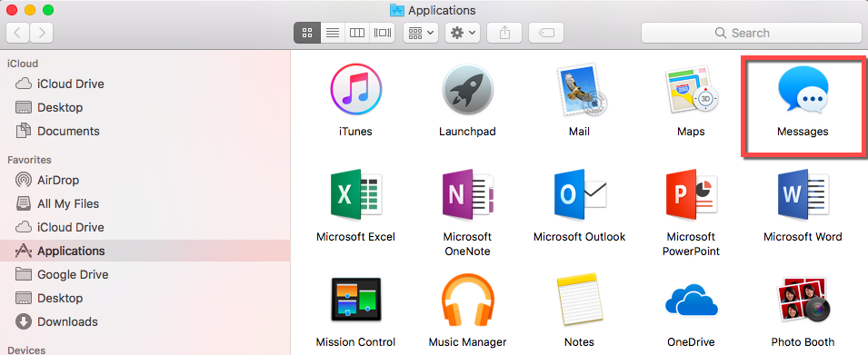Open the Action gear dropdown menu
Screen dimensions: 868x355
coord(463,33)
